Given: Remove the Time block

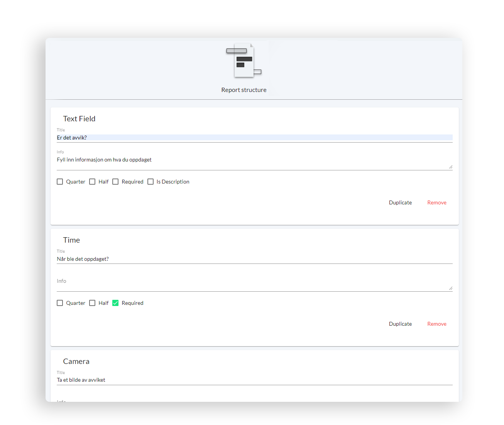Looking at the screenshot, I should (437, 324).
